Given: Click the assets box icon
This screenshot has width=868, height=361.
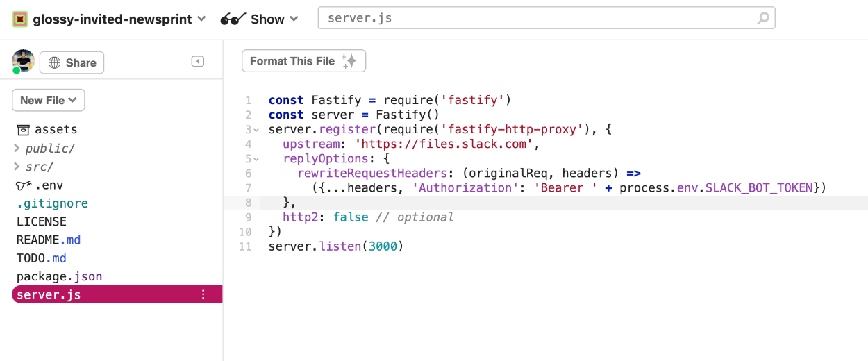Looking at the screenshot, I should click(x=23, y=130).
